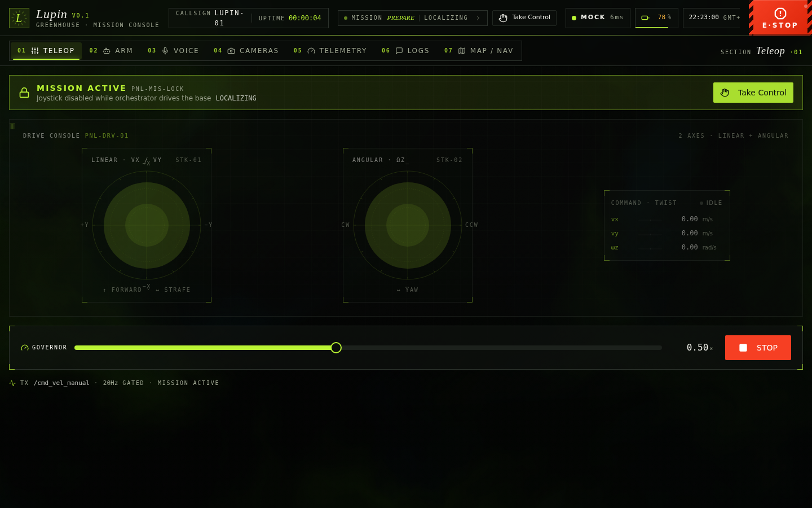Click the TX activity pulse icon
Image resolution: width=812 pixels, height=508 pixels.
click(12, 383)
